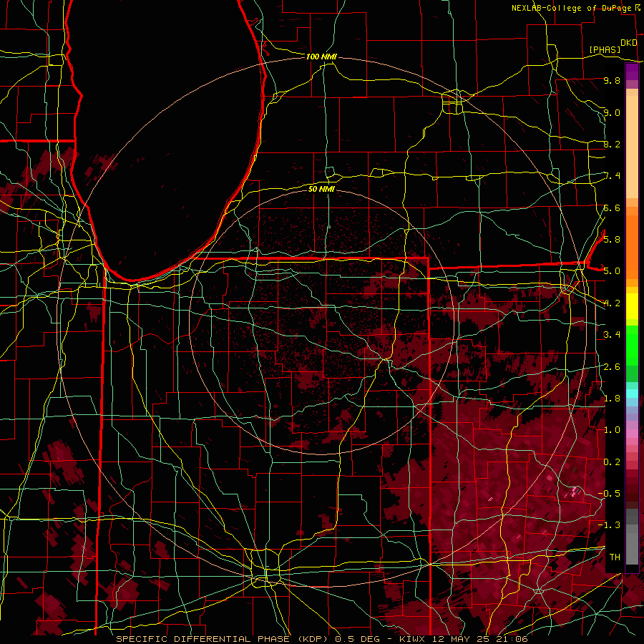Click the cyan band on the color bar
The image size is (644, 644).
coord(632,394)
